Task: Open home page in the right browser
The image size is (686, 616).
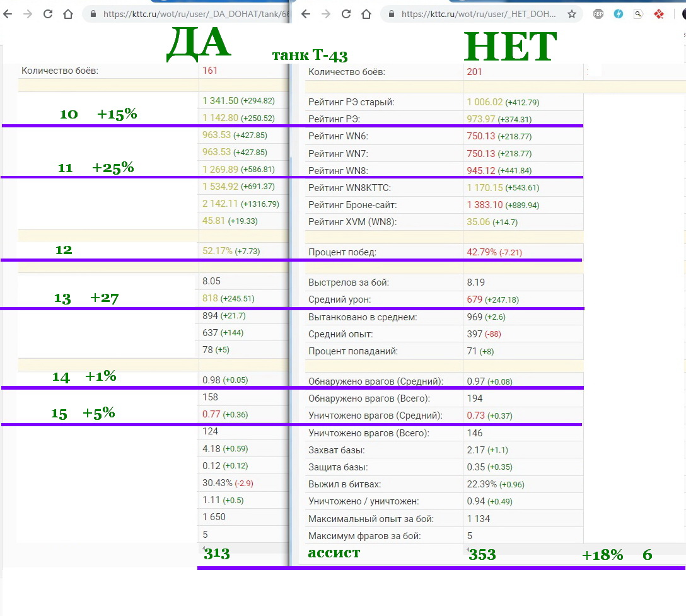Action: tap(366, 14)
